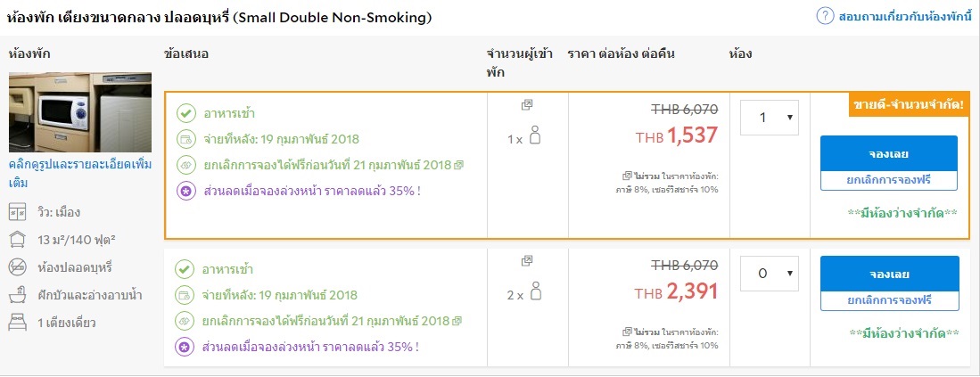The image size is (980, 377).
Task: Click the non-smoking room icon
Action: [x=18, y=267]
